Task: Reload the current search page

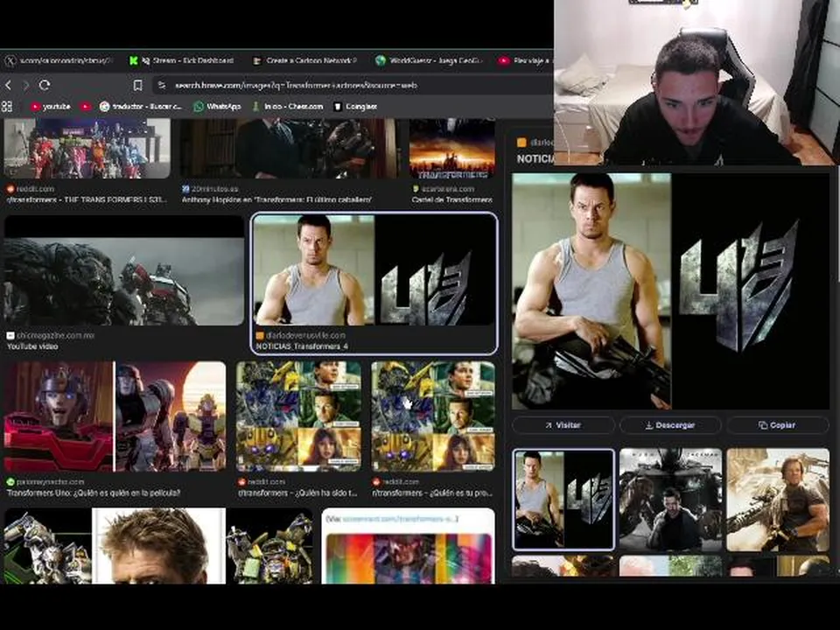Action: click(x=45, y=85)
